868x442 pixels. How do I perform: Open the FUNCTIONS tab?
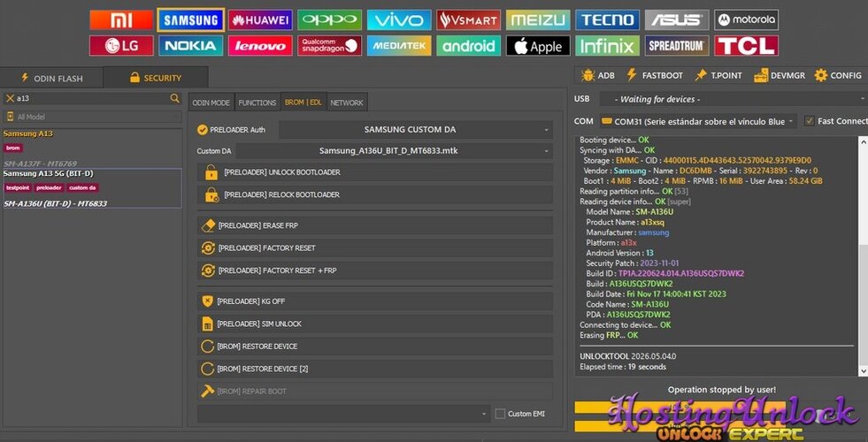pos(257,103)
